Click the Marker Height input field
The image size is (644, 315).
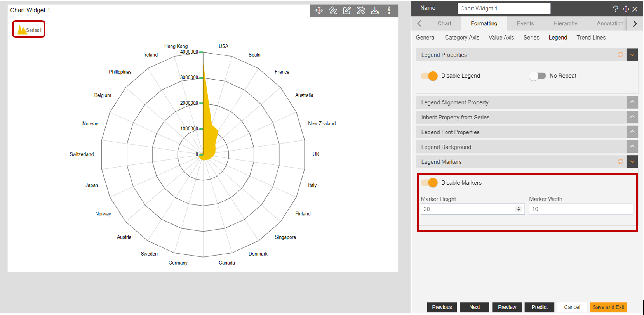tap(473, 209)
